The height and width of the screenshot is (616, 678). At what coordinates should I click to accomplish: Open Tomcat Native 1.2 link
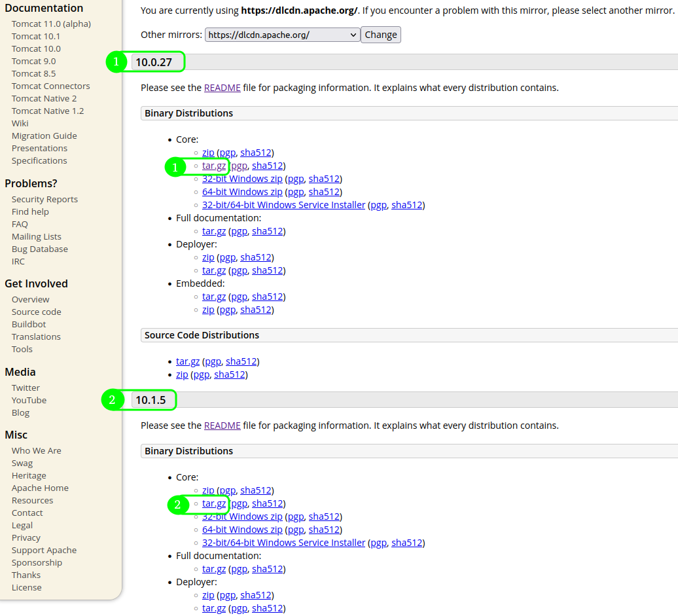[48, 111]
